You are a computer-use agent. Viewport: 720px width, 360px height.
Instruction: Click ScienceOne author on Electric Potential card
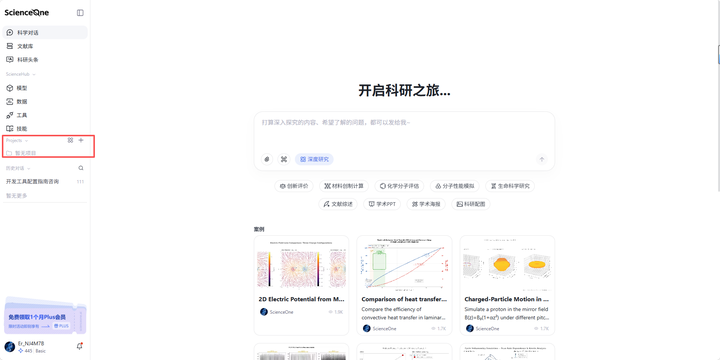pyautogui.click(x=276, y=312)
